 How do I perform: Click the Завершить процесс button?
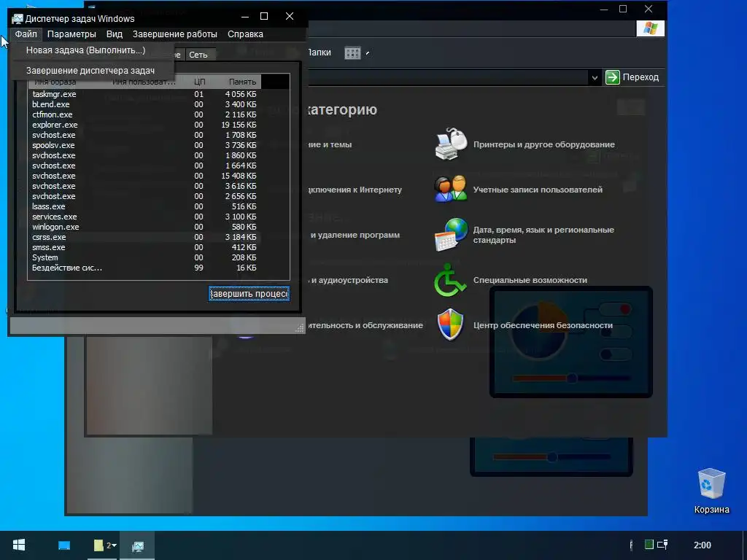tap(249, 294)
